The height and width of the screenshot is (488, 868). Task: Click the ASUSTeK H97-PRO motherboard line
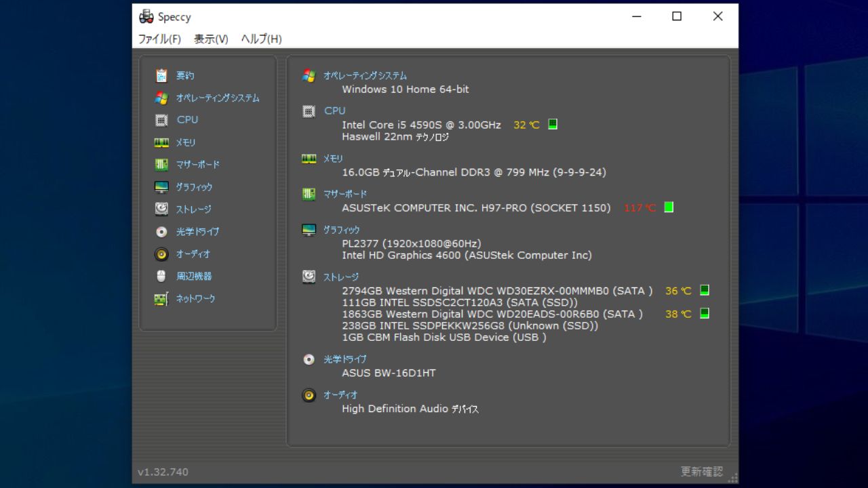476,208
